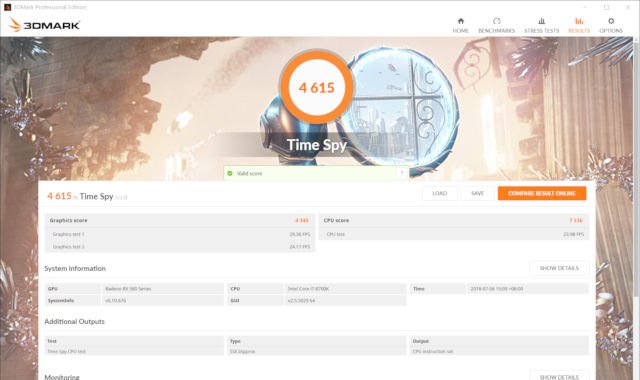The width and height of the screenshot is (640, 380).
Task: Click the green Valid score check icon
Action: coord(230,173)
